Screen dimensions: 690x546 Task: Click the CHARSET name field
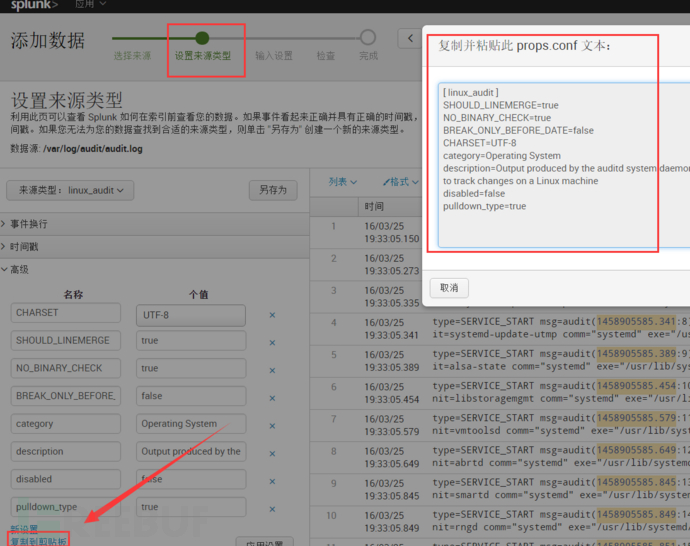66,313
